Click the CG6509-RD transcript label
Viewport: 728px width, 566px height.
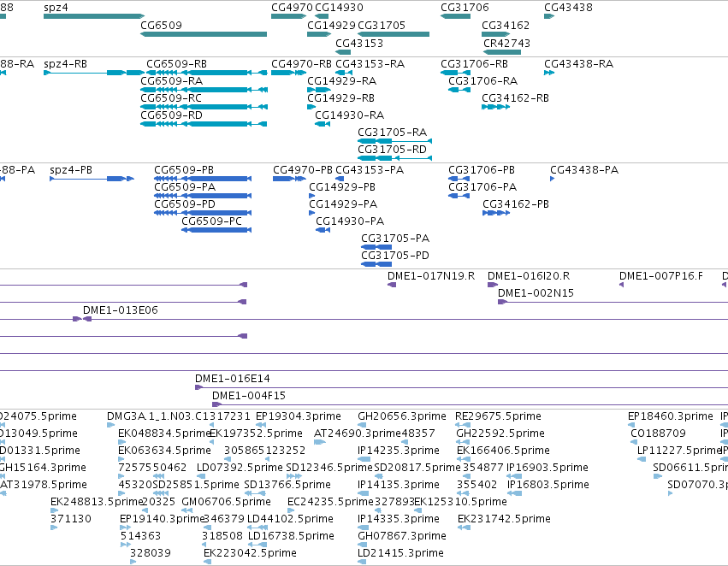tap(172, 115)
